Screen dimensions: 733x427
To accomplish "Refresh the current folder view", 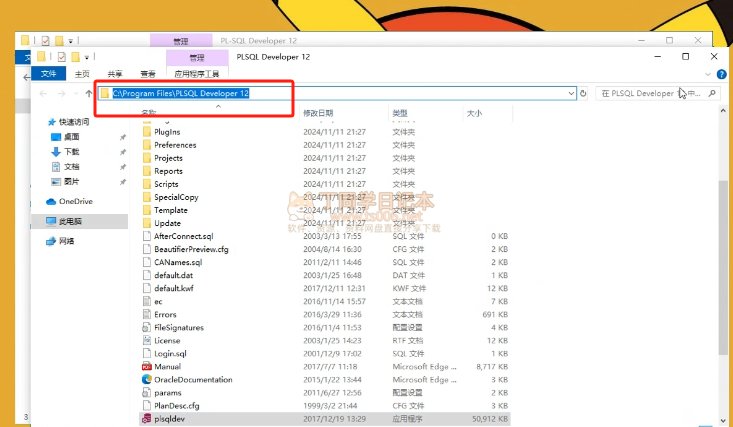I will tap(583, 94).
